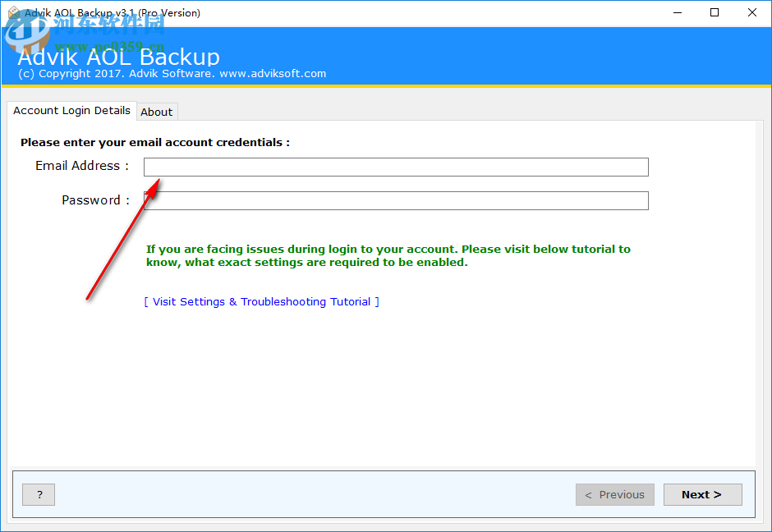Minimize the Advik AOL Backup window
Image resolution: width=772 pixels, height=532 pixels.
(x=678, y=12)
